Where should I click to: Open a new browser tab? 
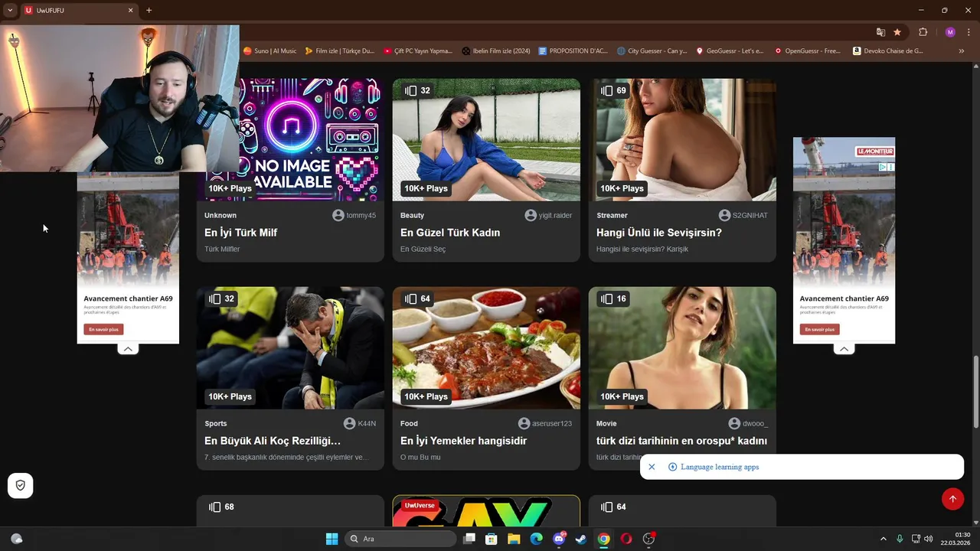(149, 10)
